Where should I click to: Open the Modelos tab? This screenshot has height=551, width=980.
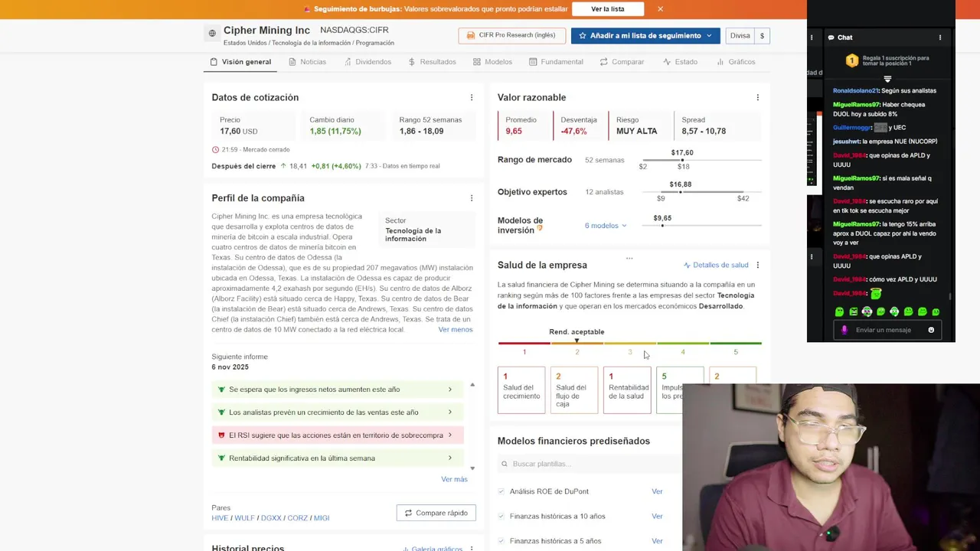492,62
